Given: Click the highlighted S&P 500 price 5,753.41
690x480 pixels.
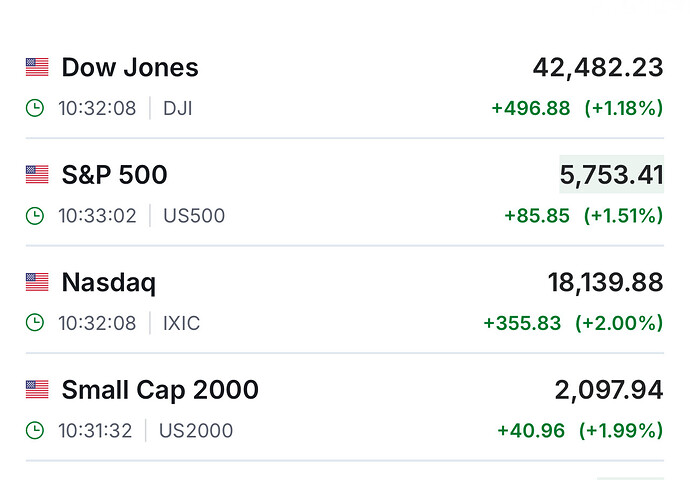Looking at the screenshot, I should point(611,175).
